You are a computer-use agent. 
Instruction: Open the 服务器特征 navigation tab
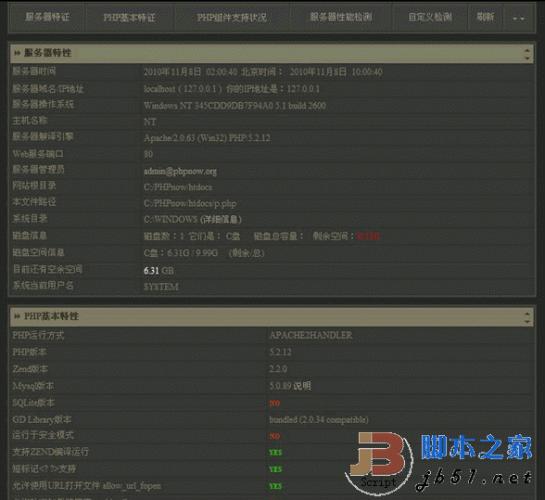[x=48, y=17]
